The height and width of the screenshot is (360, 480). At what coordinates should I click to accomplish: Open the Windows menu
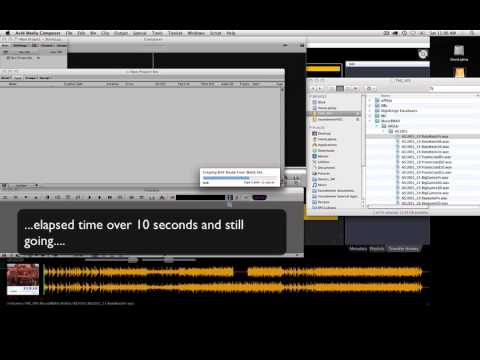pyautogui.click(x=196, y=33)
